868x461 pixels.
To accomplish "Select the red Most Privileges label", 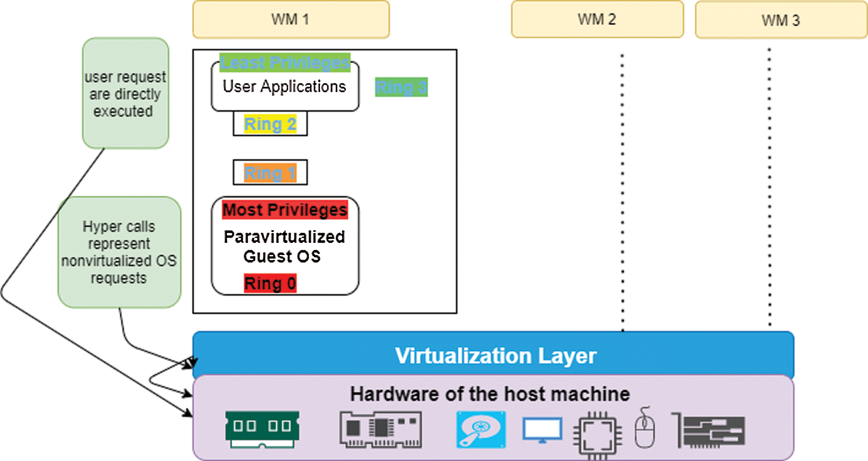I will tap(285, 209).
